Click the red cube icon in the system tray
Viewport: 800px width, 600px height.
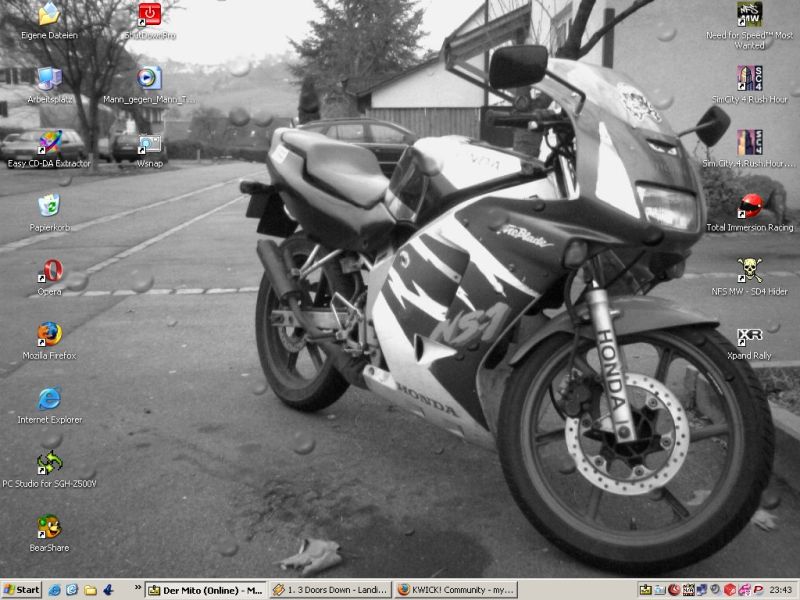(730, 590)
